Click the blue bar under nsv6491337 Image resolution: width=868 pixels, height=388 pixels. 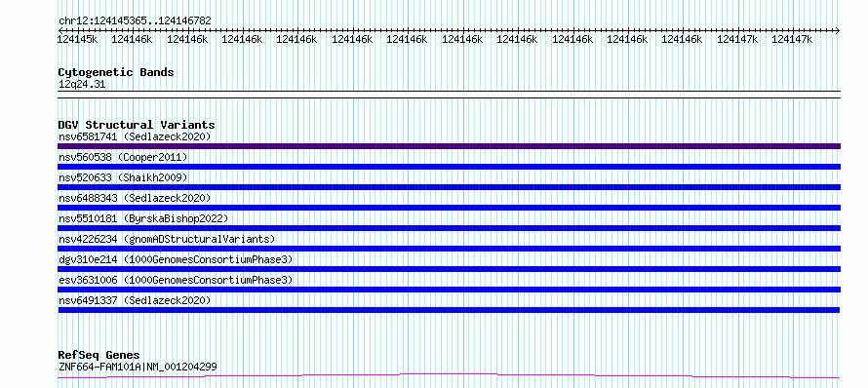pyautogui.click(x=449, y=310)
